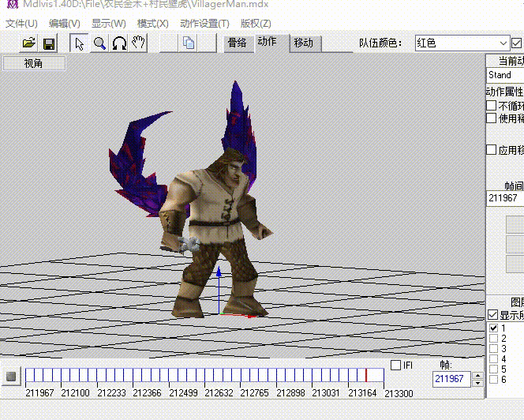
Task: Toggle the checkbox next to team color dropdown
Action: tap(516, 43)
